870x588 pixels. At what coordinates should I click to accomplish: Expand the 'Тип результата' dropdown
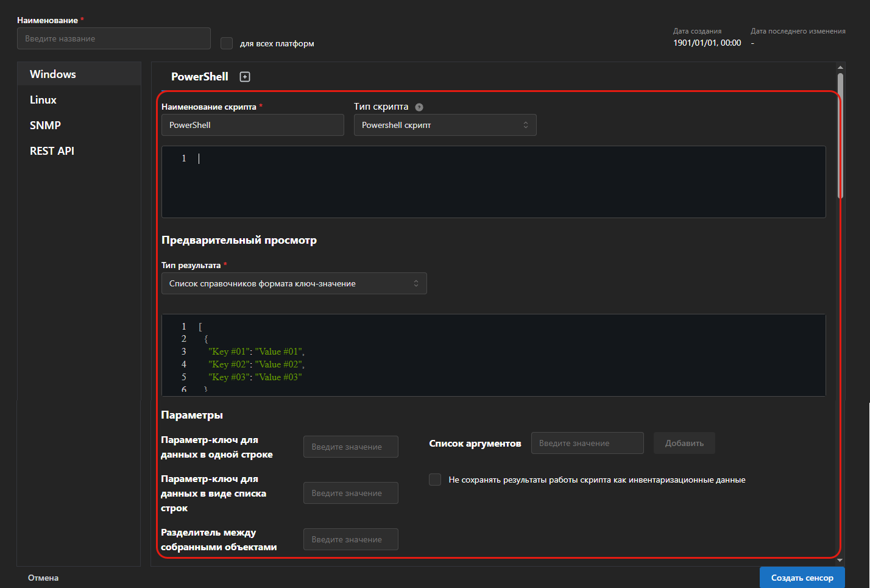tap(294, 283)
